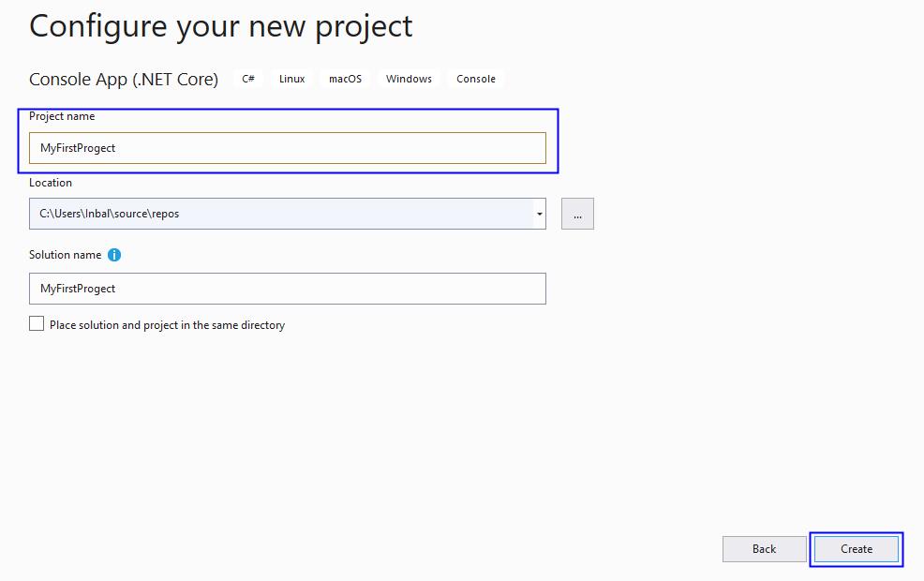Click the Console project type tag

pyautogui.click(x=476, y=79)
